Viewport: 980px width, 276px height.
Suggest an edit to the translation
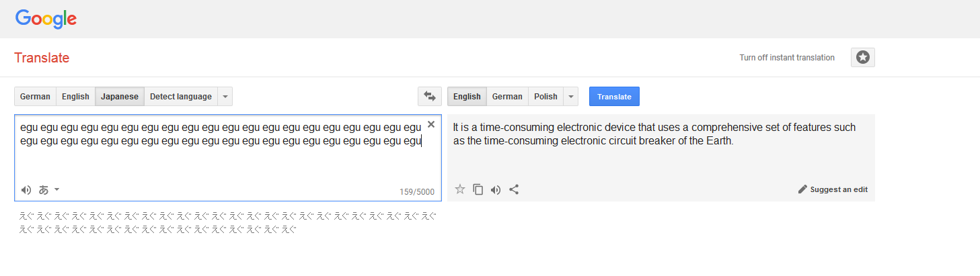point(833,189)
